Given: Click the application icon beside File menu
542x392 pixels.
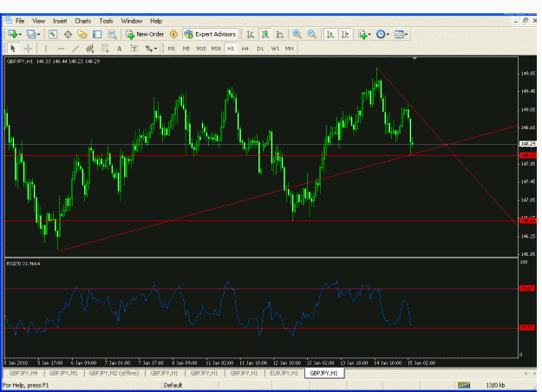Looking at the screenshot, I should point(8,21).
